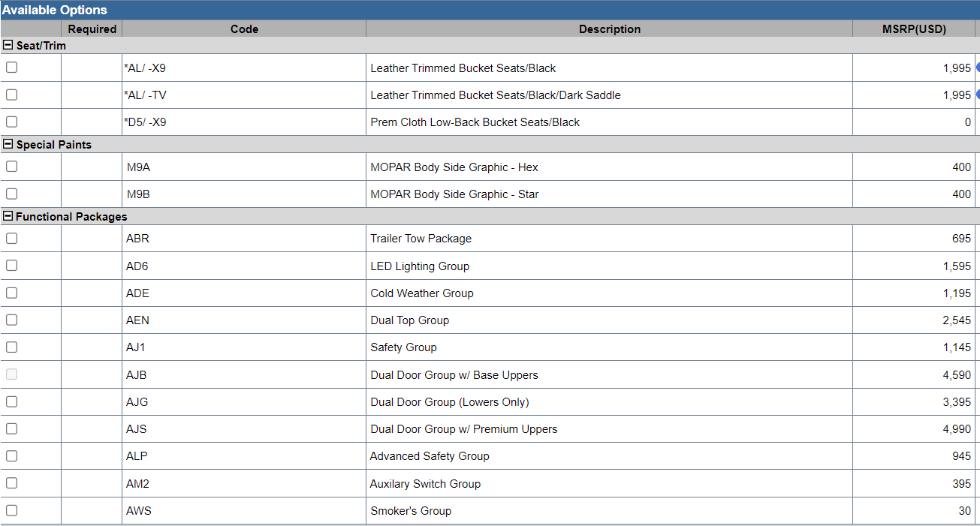This screenshot has height=526, width=980.
Task: Check Dual Door Group w/ Premium Uppers
Action: pyautogui.click(x=11, y=428)
